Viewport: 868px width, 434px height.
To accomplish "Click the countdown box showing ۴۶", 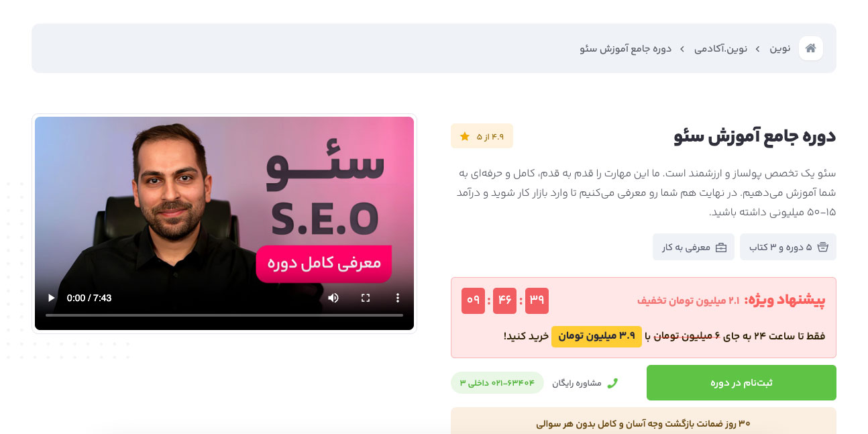I will point(505,301).
